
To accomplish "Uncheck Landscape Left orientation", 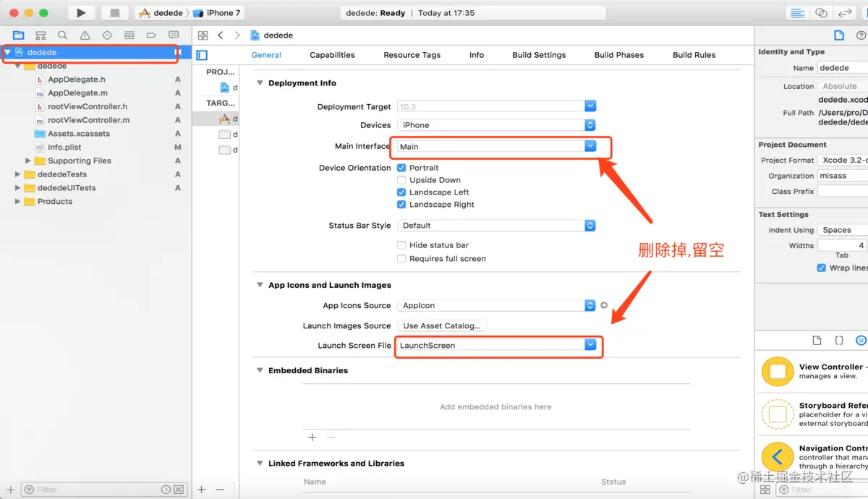I will (x=401, y=192).
